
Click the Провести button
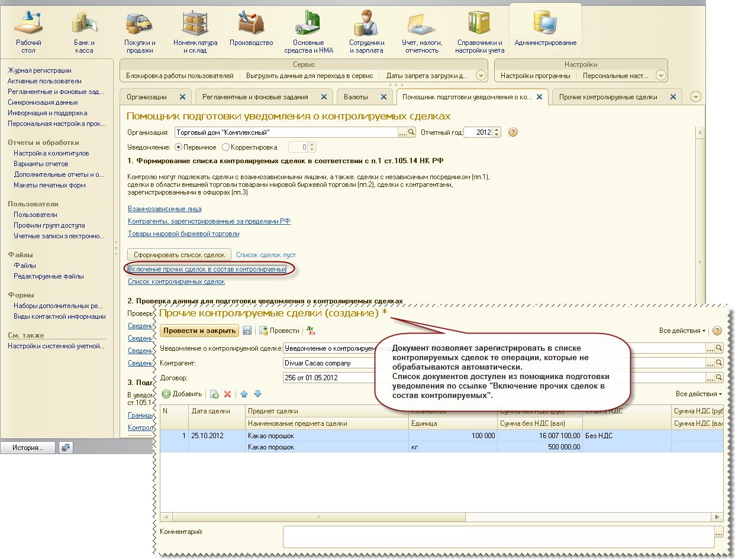(x=279, y=331)
